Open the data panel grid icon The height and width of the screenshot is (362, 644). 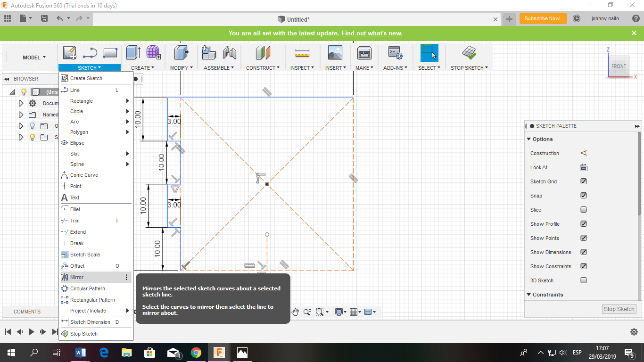[8, 18]
